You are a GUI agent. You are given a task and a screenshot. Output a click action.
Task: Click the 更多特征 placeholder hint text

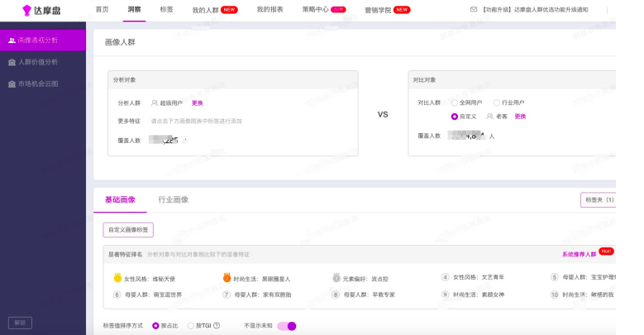click(x=196, y=122)
